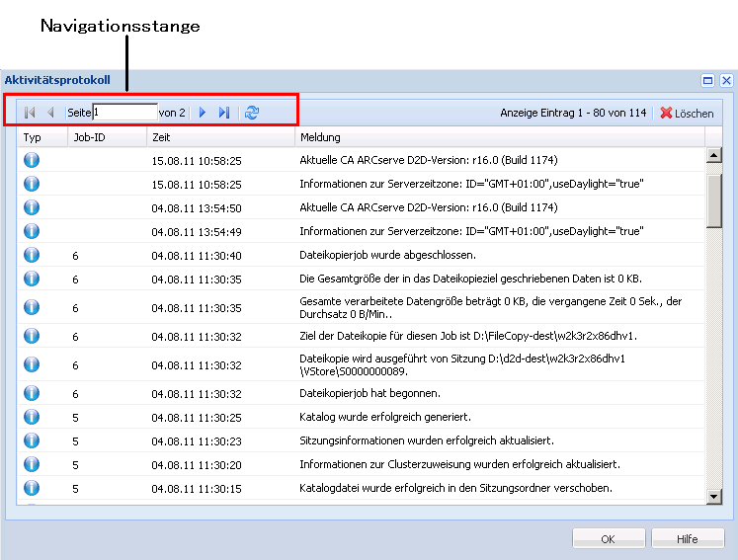738x560 pixels.
Task: Click 'von 2' page count label
Action: click(172, 113)
